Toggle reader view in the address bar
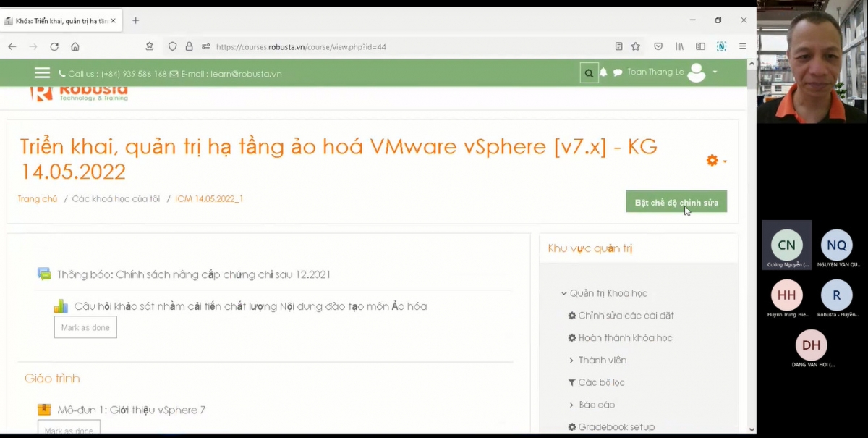This screenshot has width=868, height=438. 618,46
